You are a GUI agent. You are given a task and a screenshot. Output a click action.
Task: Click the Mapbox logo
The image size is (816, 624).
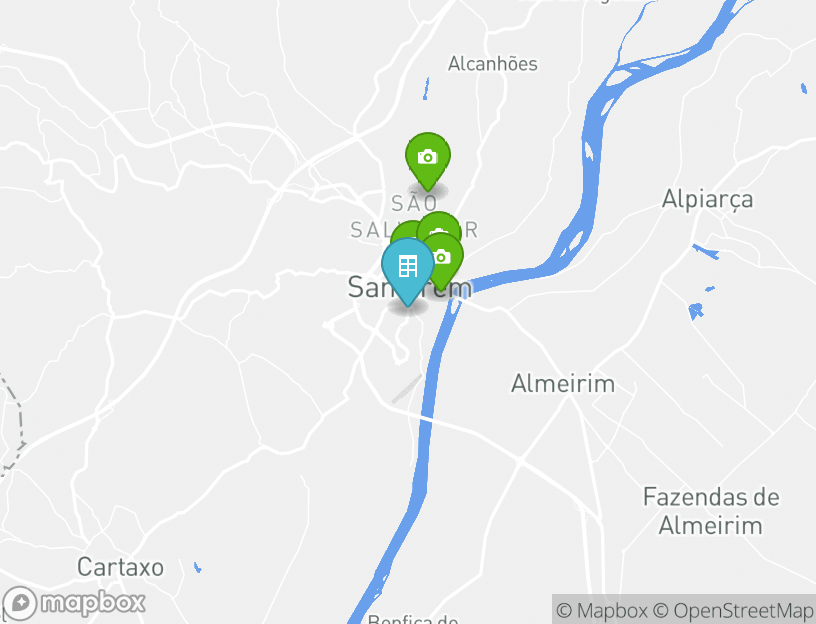[73, 604]
